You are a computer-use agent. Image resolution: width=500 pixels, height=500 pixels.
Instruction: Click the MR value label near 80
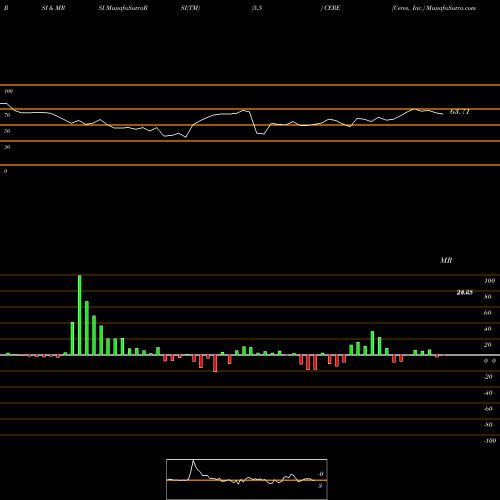[x=464, y=292]
